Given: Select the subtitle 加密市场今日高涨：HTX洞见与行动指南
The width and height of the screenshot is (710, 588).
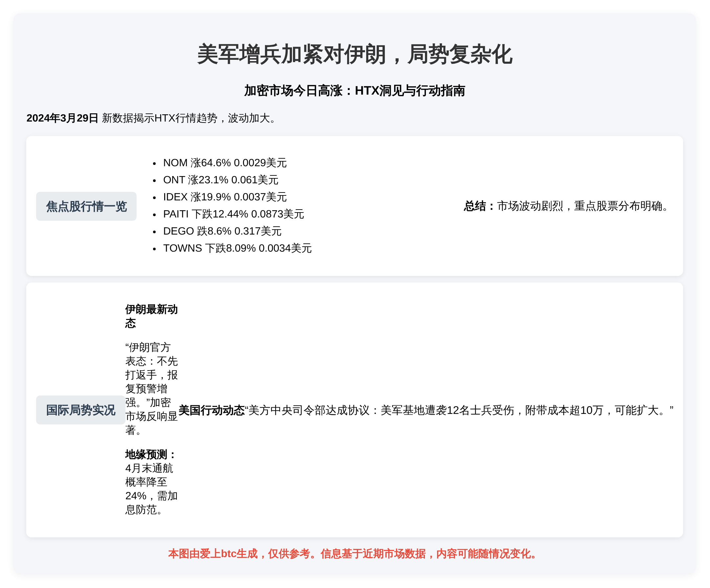Looking at the screenshot, I should (355, 91).
